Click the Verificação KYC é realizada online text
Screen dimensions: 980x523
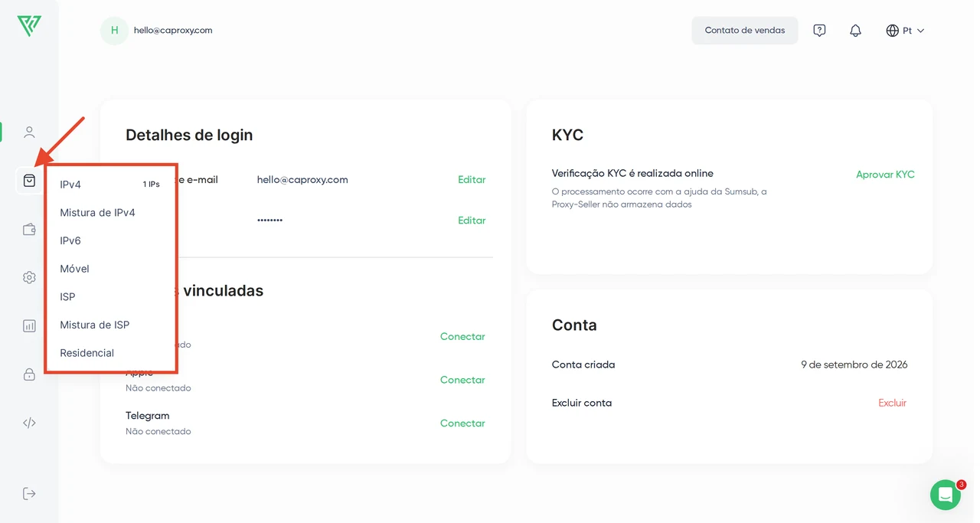click(x=632, y=173)
